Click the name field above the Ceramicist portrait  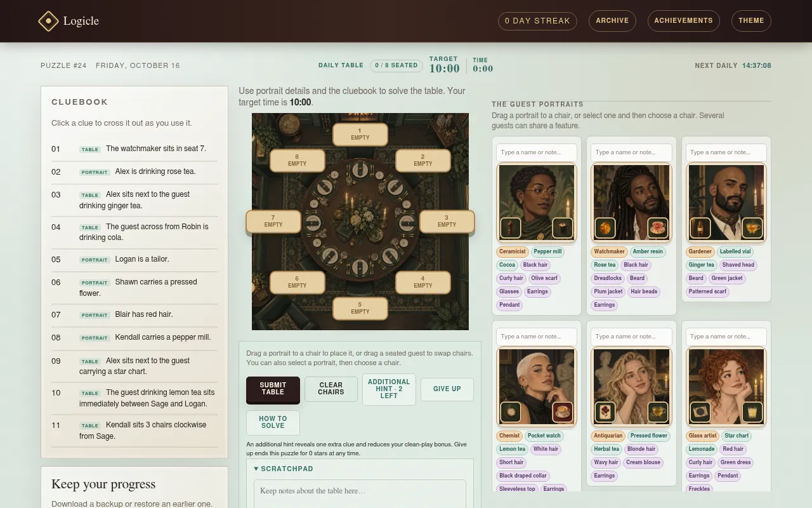[x=537, y=152]
